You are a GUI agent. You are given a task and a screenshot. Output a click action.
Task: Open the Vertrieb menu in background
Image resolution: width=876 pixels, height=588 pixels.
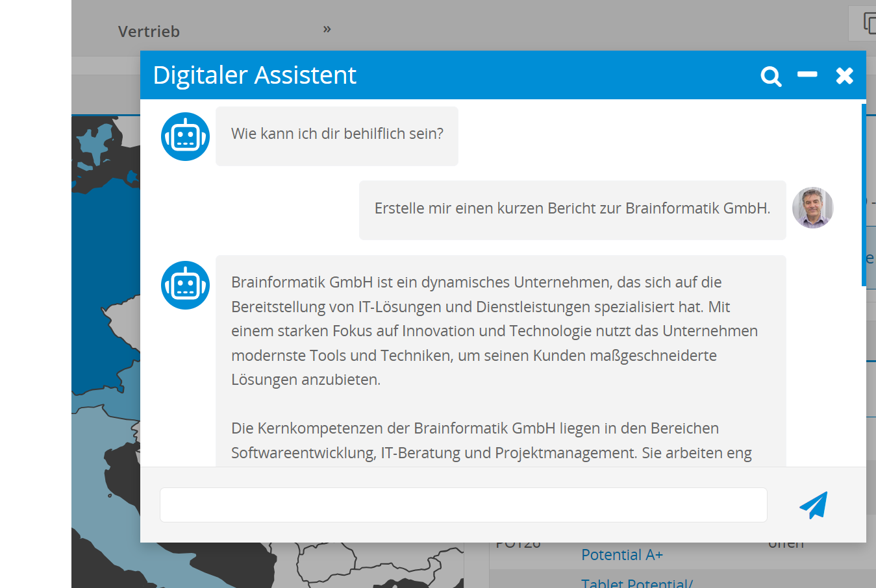(149, 31)
